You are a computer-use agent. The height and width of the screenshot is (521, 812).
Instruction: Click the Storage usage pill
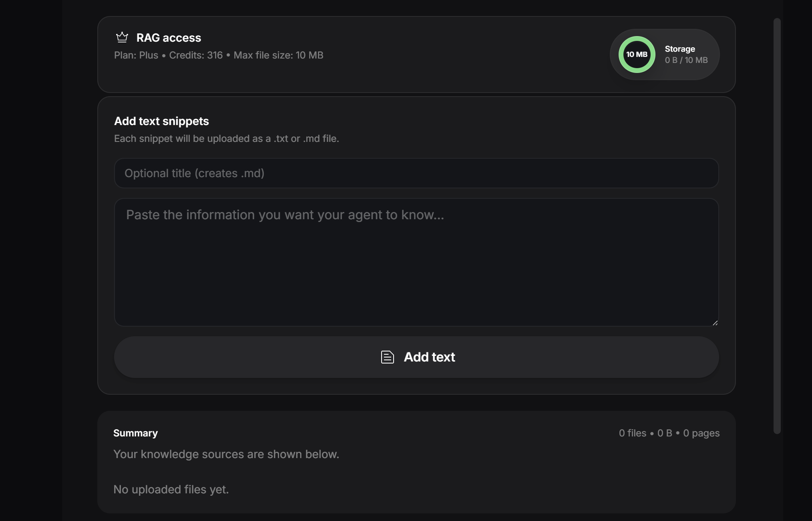[665, 55]
